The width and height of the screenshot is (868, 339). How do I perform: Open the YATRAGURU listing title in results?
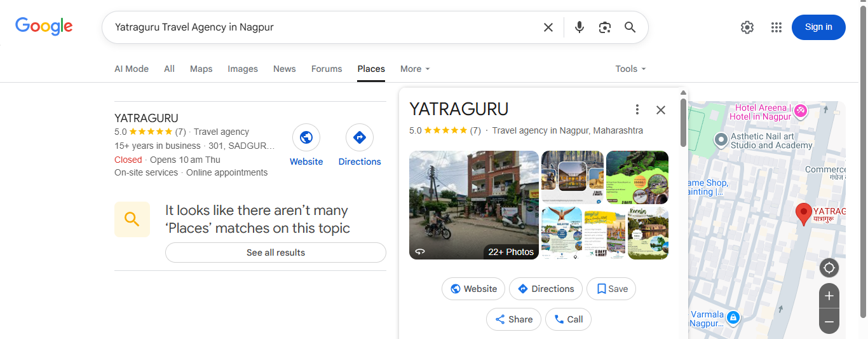[x=146, y=118]
